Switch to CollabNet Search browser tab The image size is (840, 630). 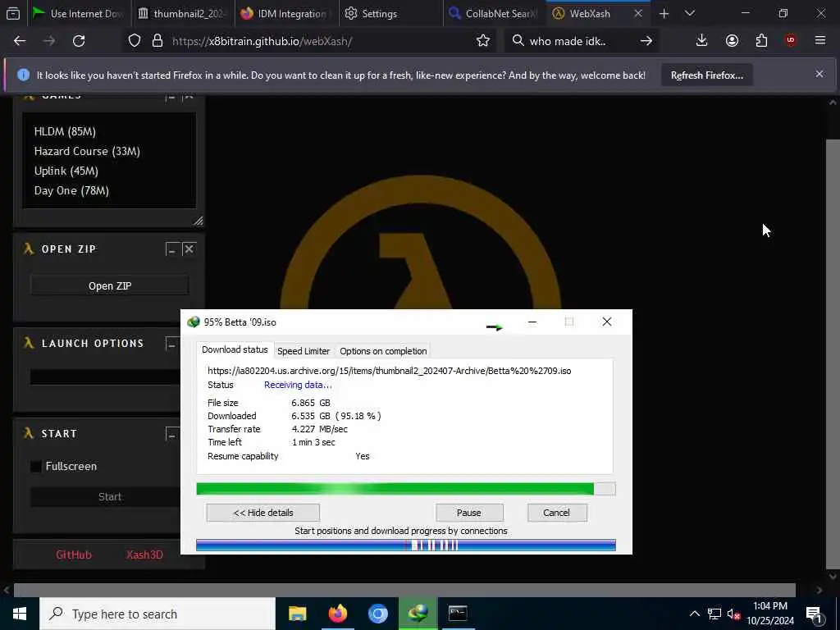[493, 14]
